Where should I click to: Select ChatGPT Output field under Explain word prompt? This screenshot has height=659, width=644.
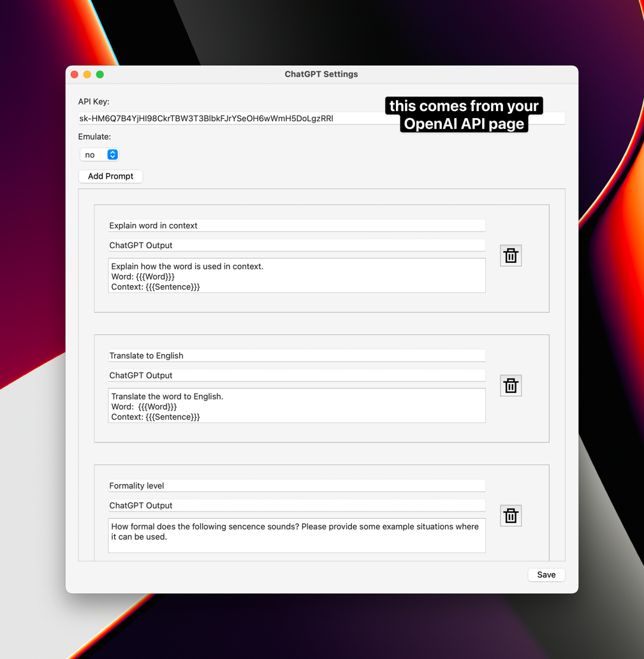tap(296, 246)
